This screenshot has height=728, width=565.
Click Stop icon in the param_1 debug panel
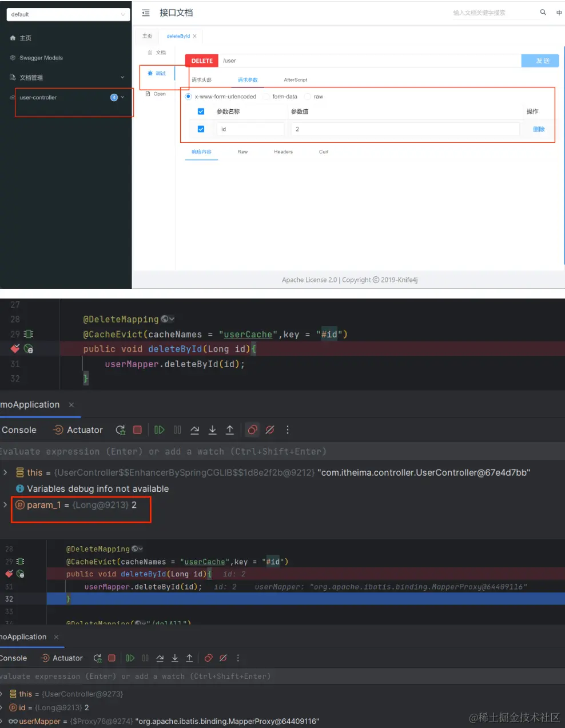tap(137, 429)
